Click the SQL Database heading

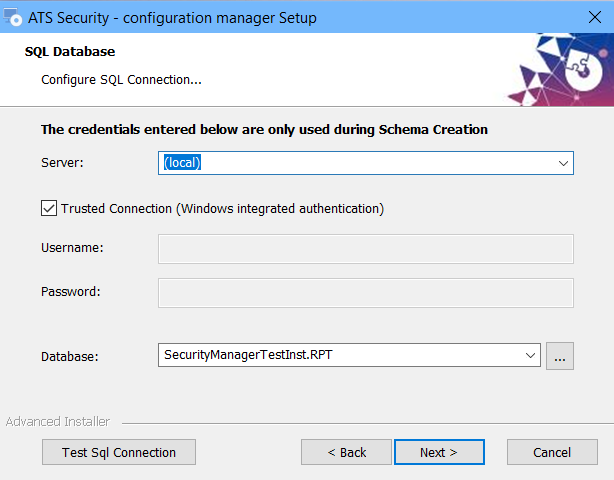coord(70,52)
